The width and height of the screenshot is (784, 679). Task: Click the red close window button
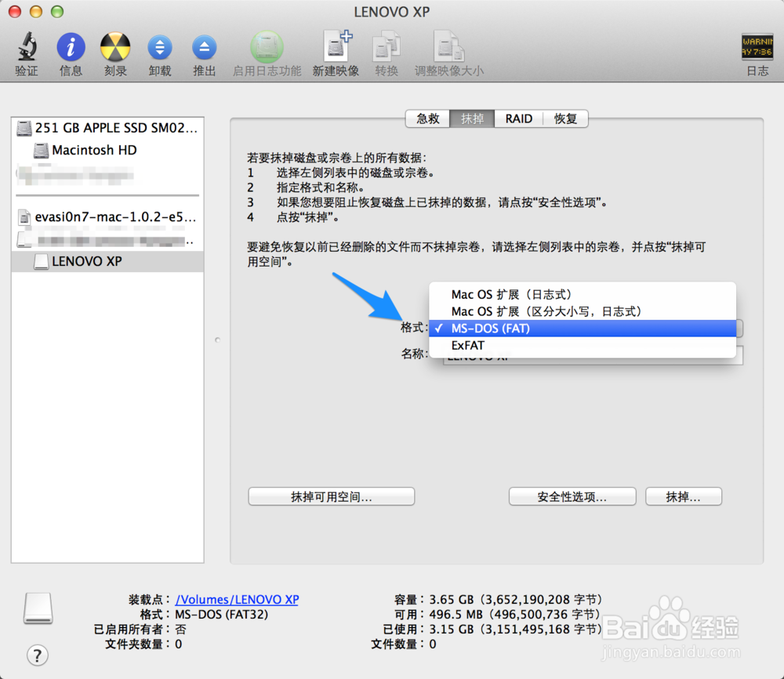(15, 12)
